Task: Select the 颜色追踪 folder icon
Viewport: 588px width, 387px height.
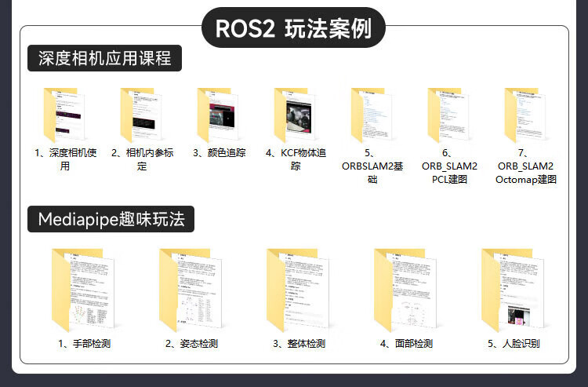Action: (x=219, y=115)
